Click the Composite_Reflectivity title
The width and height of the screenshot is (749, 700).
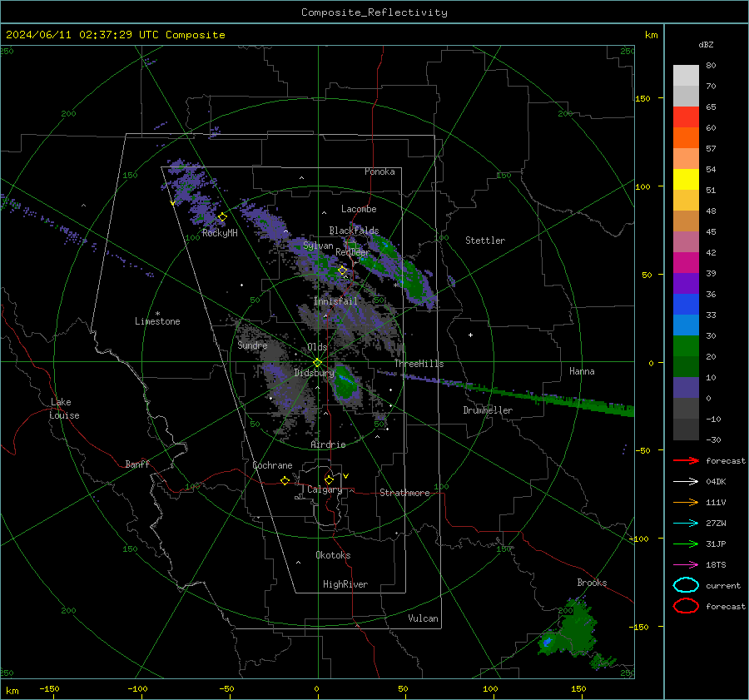pyautogui.click(x=374, y=12)
